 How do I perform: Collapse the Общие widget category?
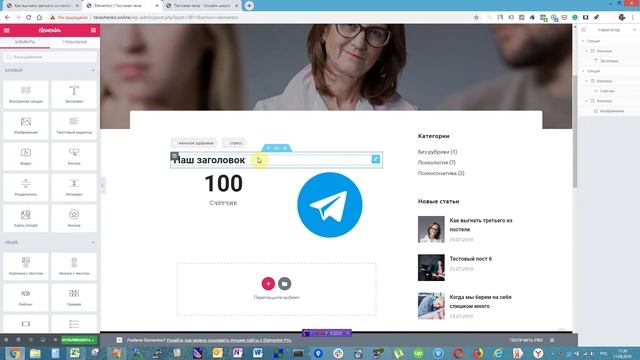tap(93, 242)
